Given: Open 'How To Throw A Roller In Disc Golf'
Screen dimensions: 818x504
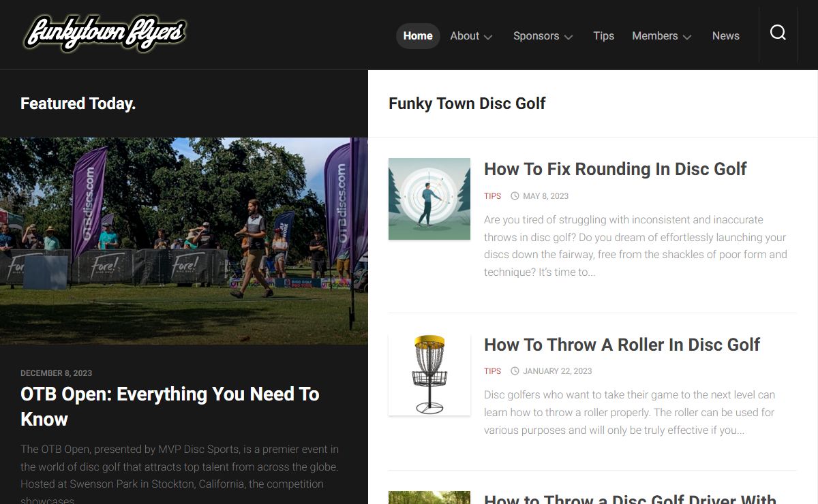Looking at the screenshot, I should (x=622, y=345).
